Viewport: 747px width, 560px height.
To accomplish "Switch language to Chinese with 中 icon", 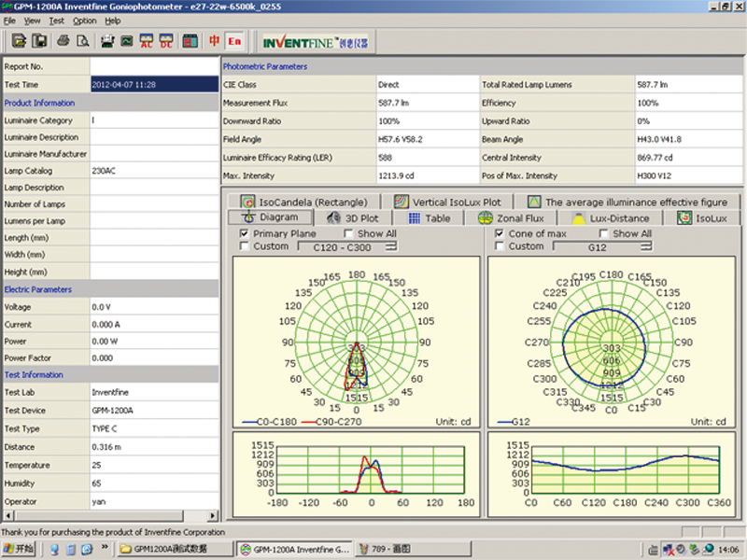I will [214, 41].
